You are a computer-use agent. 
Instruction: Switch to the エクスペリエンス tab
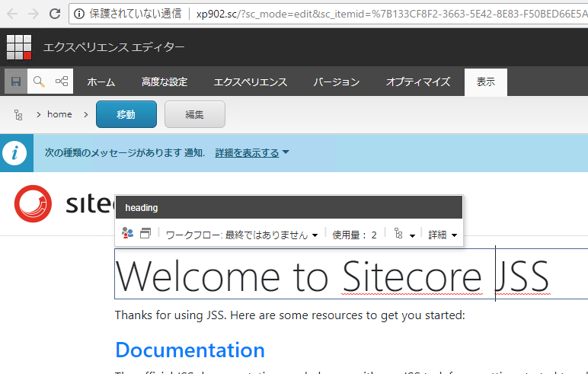click(250, 82)
